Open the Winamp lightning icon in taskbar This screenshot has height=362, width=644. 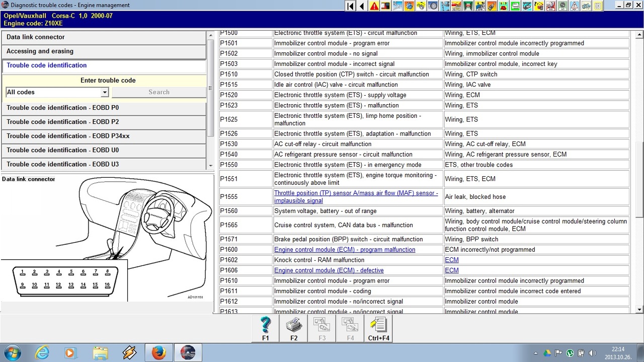click(x=129, y=352)
